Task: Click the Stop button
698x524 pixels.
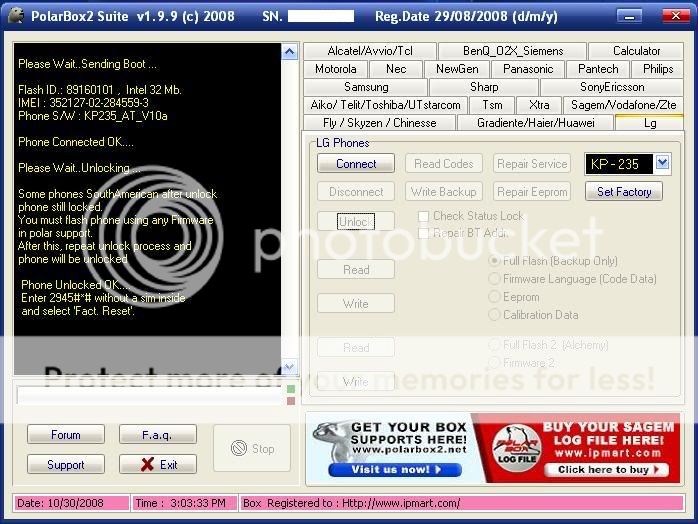Action: (x=252, y=448)
